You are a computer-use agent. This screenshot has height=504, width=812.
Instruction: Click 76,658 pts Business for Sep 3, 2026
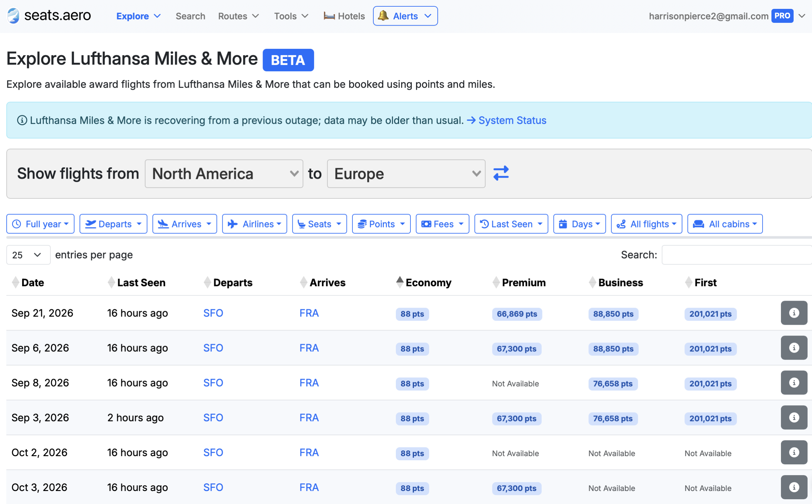pos(613,419)
